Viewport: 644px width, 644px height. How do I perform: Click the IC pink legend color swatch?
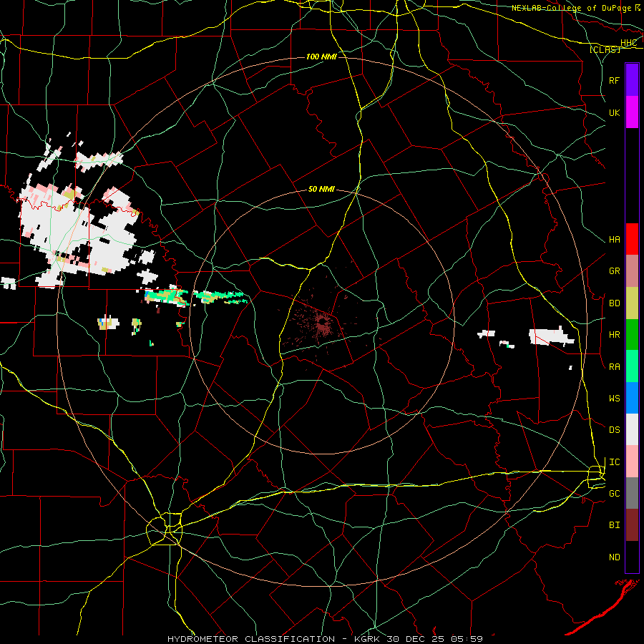coord(632,462)
